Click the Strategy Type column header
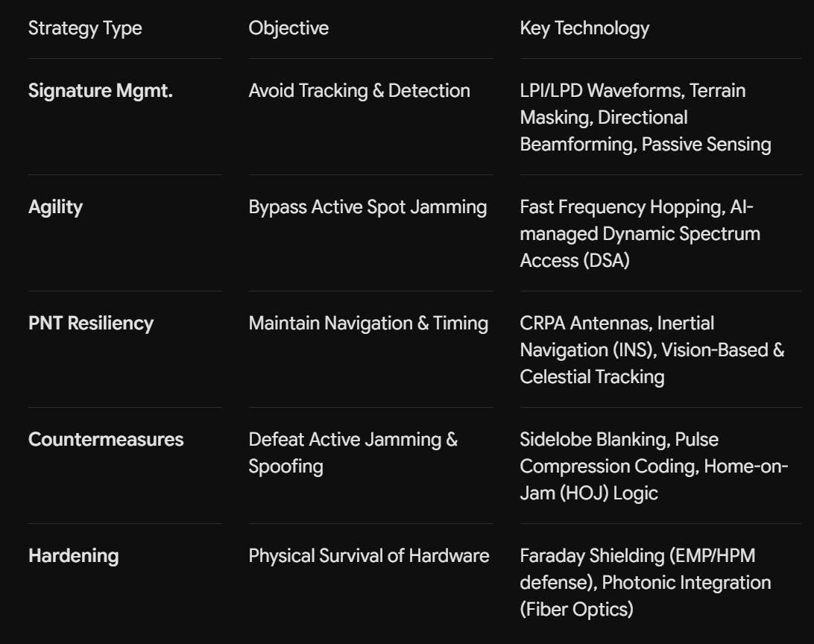The width and height of the screenshot is (814, 644). tap(85, 28)
